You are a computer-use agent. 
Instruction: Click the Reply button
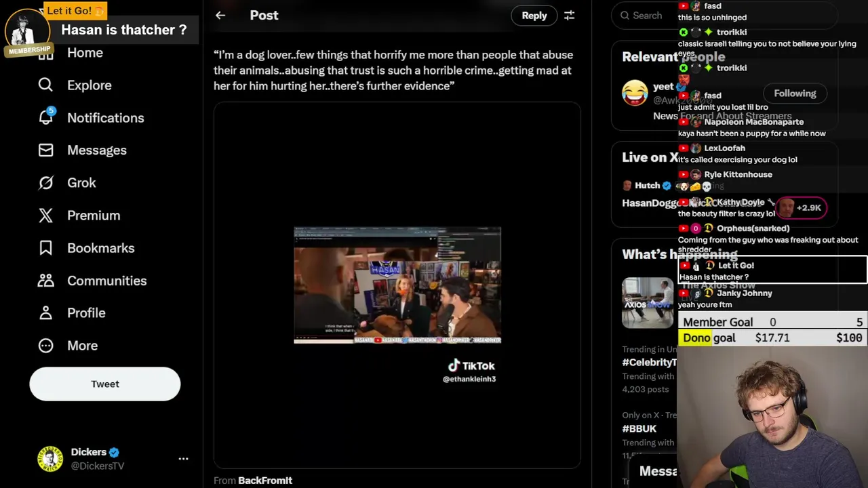point(534,15)
